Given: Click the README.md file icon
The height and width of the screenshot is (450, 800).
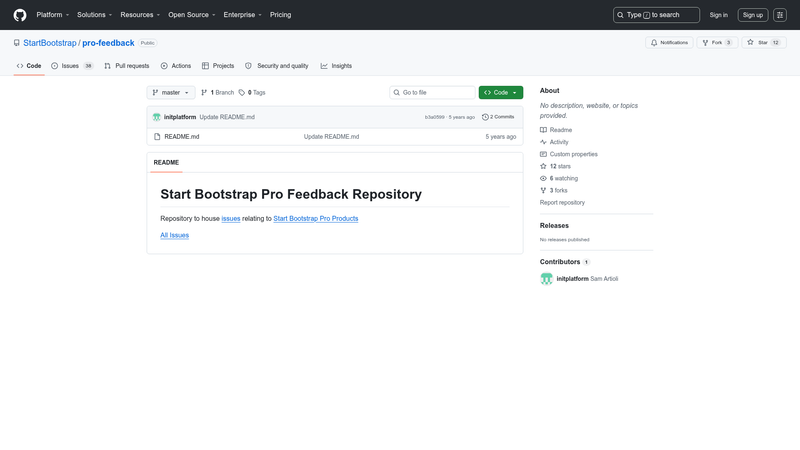Looking at the screenshot, I should (157, 137).
